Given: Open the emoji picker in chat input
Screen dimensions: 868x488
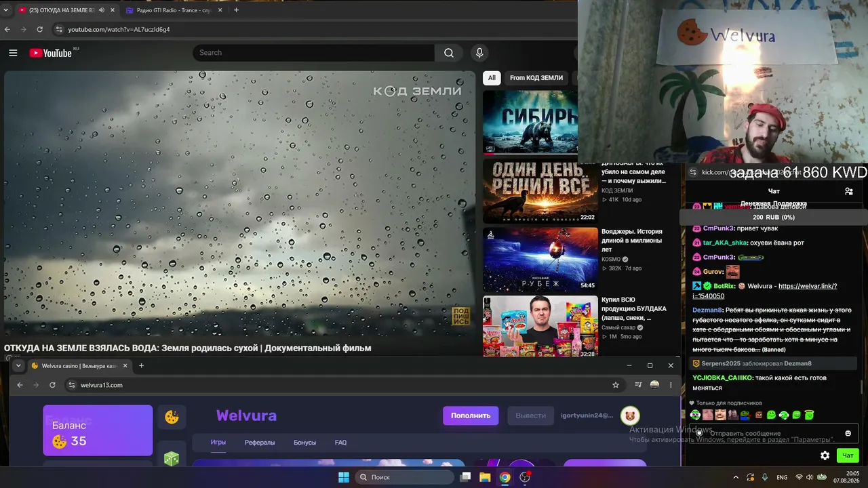Looking at the screenshot, I should (848, 434).
